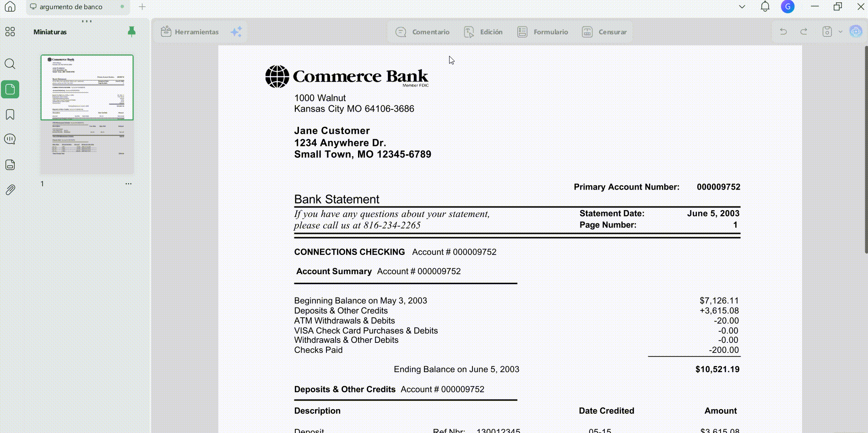The width and height of the screenshot is (868, 433).
Task: Switch to Edición mode
Action: [x=483, y=32]
